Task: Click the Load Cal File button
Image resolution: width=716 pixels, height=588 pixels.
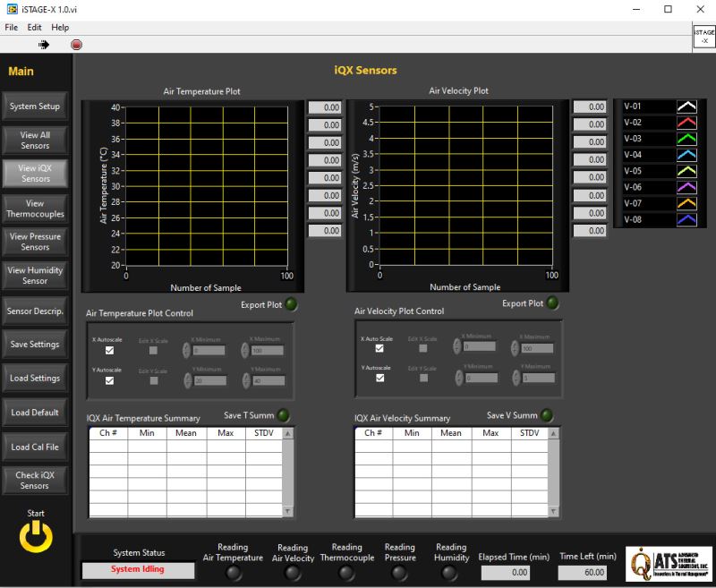Action: [x=35, y=447]
